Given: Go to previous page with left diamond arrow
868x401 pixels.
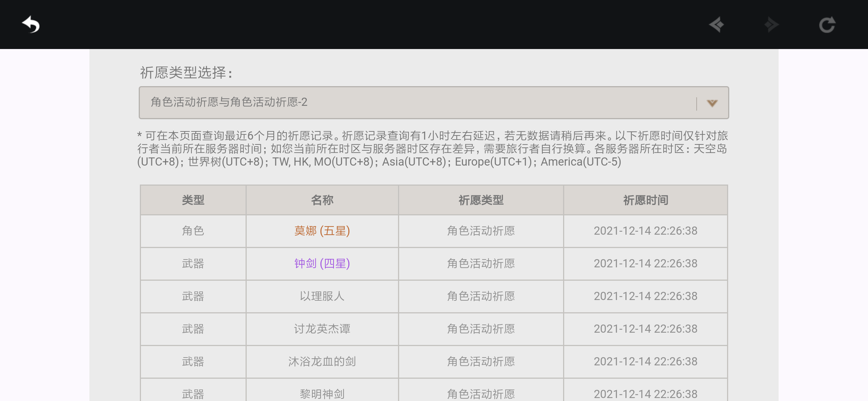Looking at the screenshot, I should (716, 25).
